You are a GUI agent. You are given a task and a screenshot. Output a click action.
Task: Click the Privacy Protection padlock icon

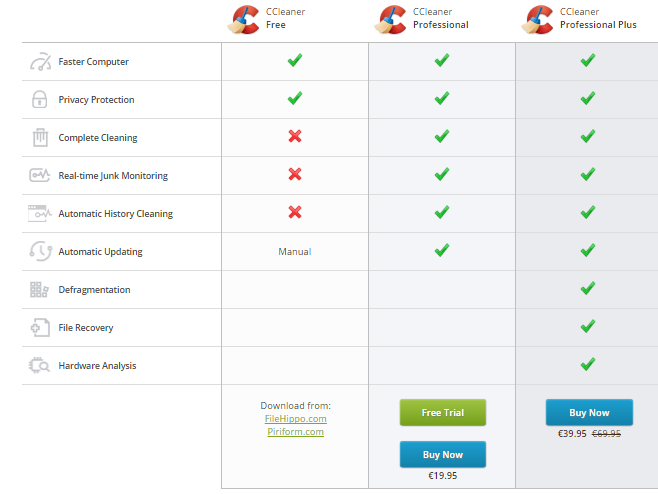tap(40, 100)
